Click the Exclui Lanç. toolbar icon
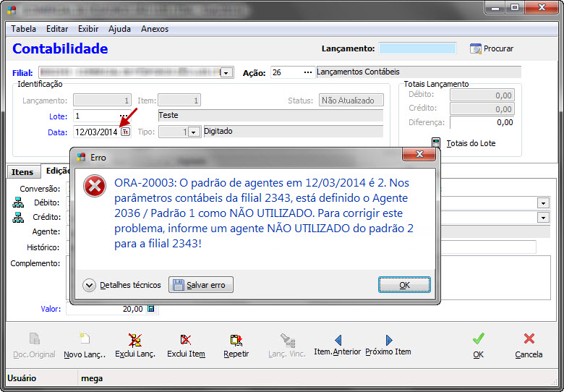Screen dimensions: 564x392 pyautogui.click(x=135, y=339)
